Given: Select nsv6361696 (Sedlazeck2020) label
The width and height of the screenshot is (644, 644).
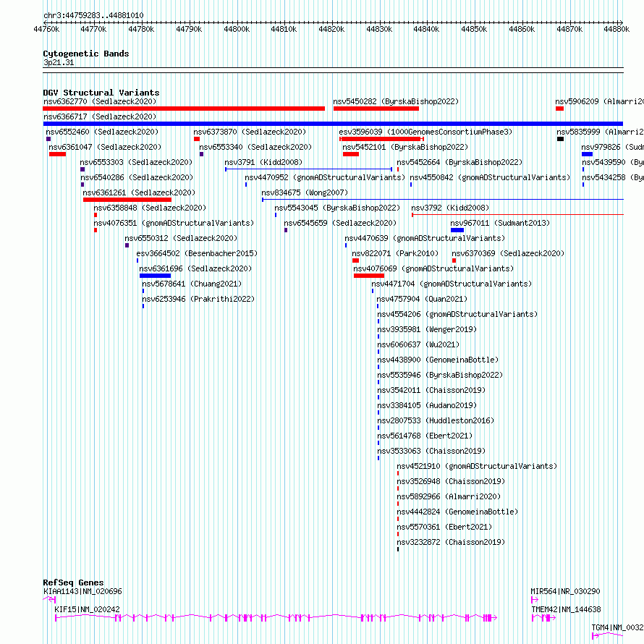Looking at the screenshot, I should click(x=195, y=268).
